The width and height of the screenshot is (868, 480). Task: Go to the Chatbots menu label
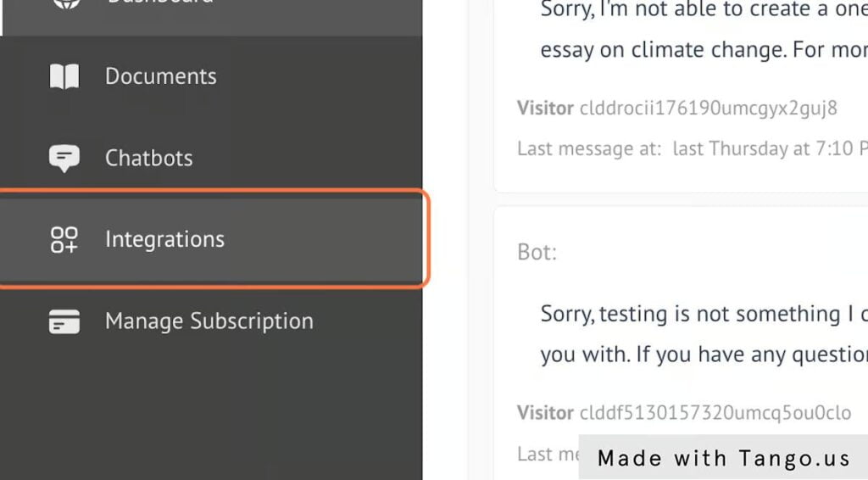pos(148,158)
